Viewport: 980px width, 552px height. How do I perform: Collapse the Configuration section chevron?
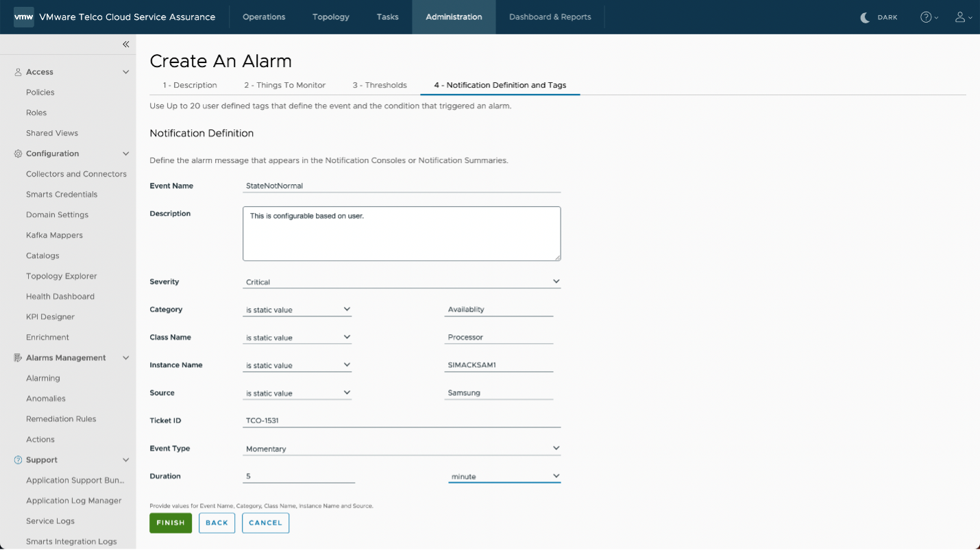[x=126, y=154]
